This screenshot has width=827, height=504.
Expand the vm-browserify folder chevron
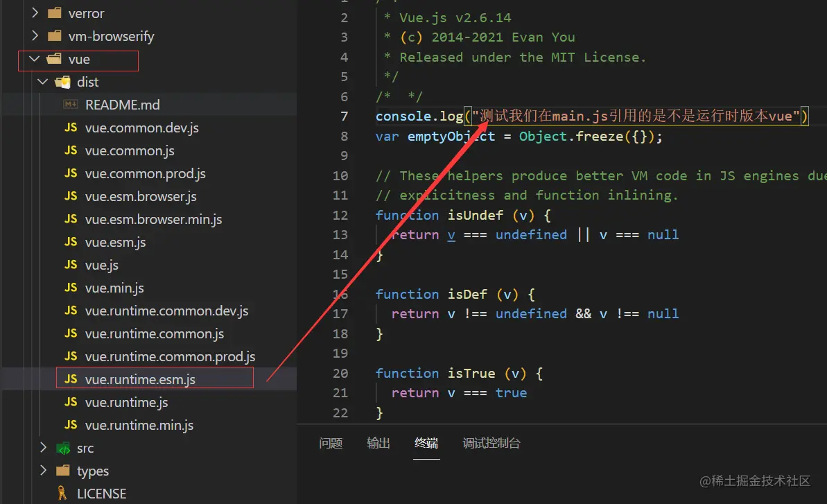click(35, 36)
